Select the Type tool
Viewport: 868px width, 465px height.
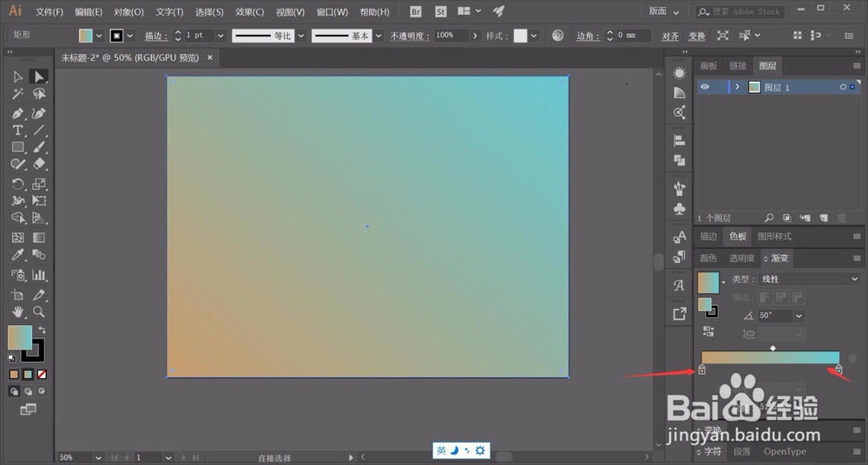pyautogui.click(x=17, y=130)
